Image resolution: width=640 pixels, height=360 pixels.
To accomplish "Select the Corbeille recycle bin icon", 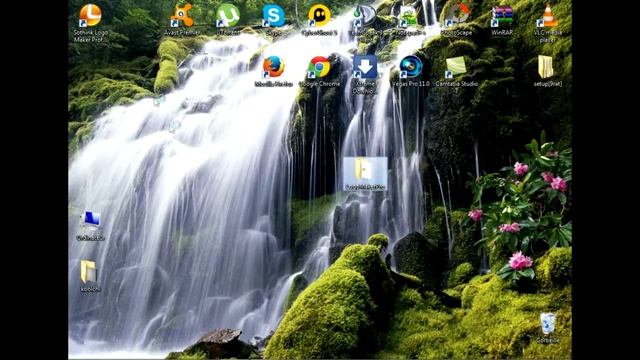I will tap(548, 324).
